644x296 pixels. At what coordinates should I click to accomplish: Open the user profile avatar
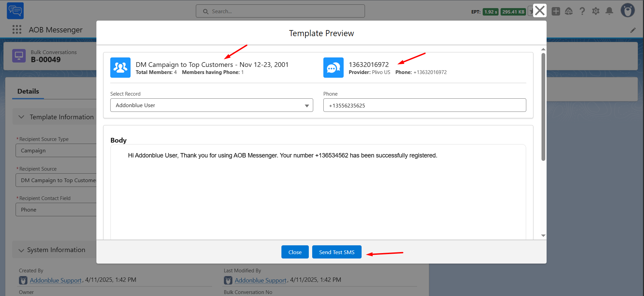pyautogui.click(x=627, y=10)
